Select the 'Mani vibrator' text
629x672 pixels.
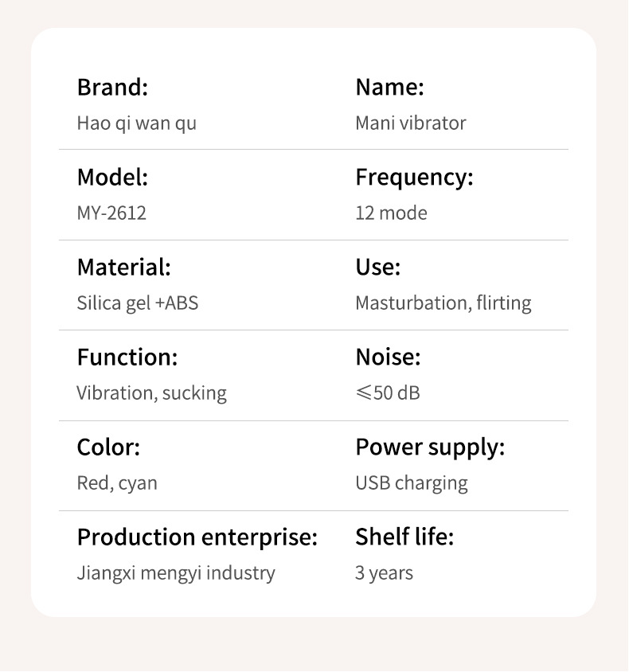click(x=410, y=123)
